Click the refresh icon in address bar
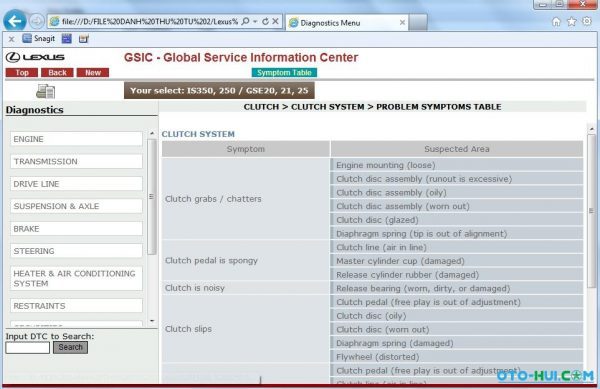 coord(265,22)
